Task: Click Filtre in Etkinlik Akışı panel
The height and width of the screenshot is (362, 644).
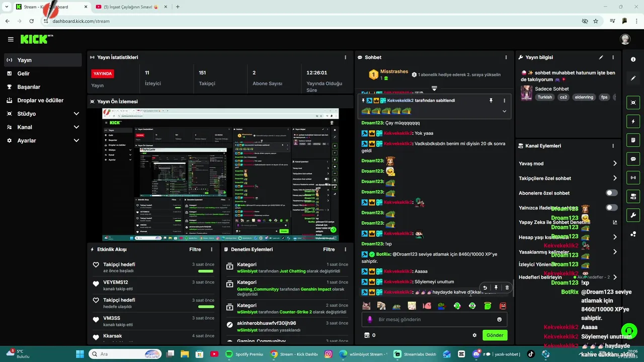Action: [x=195, y=249]
